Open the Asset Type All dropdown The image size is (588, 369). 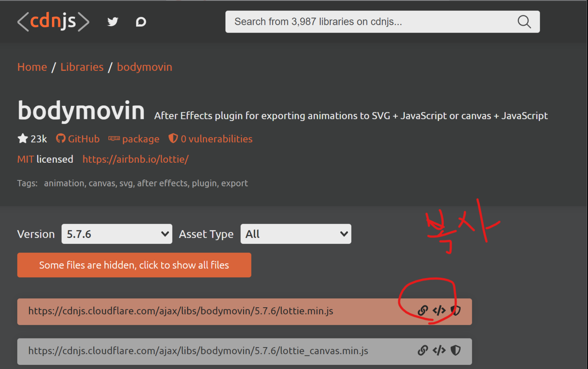(296, 234)
